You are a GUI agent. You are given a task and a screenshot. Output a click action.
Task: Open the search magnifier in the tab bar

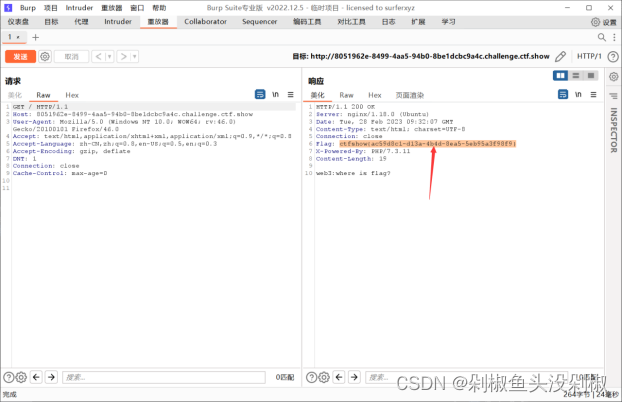coord(602,37)
